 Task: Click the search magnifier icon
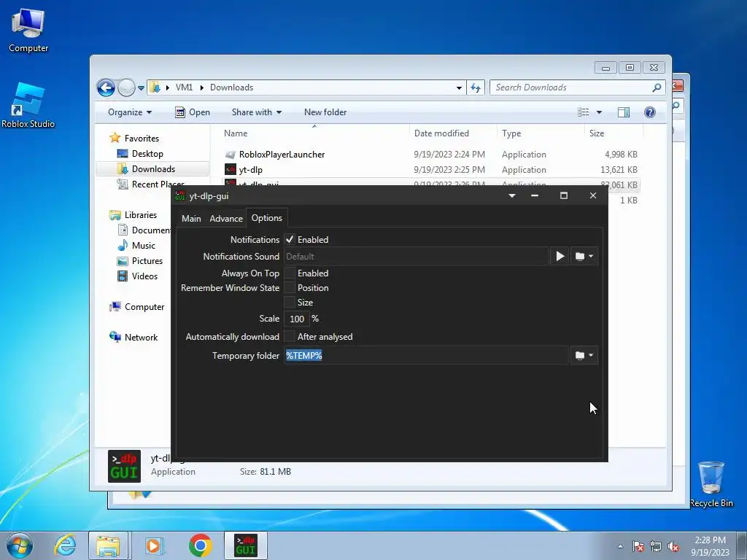657,87
